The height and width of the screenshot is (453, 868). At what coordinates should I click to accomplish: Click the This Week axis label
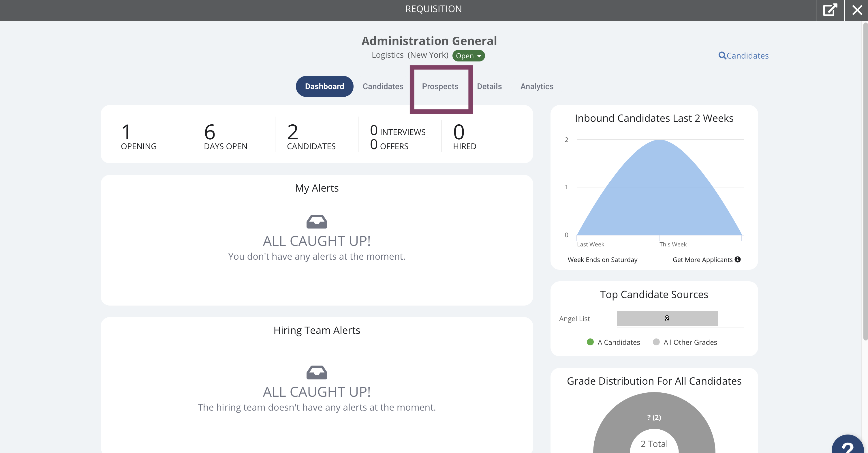pos(673,244)
